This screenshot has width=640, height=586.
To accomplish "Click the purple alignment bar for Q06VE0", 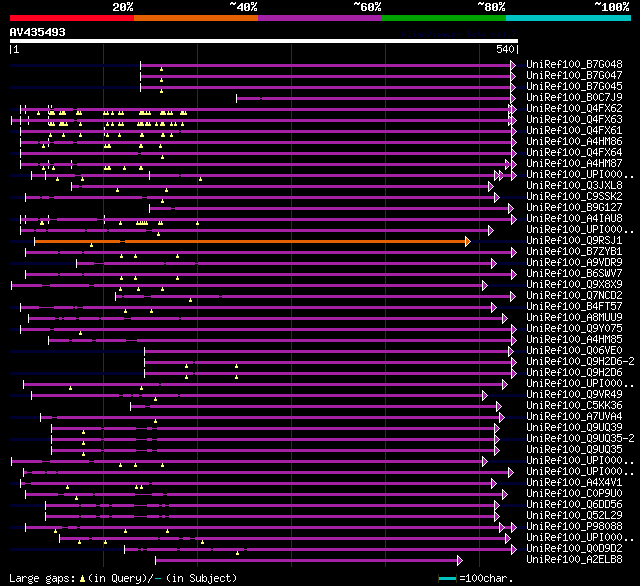I will pos(327,351).
